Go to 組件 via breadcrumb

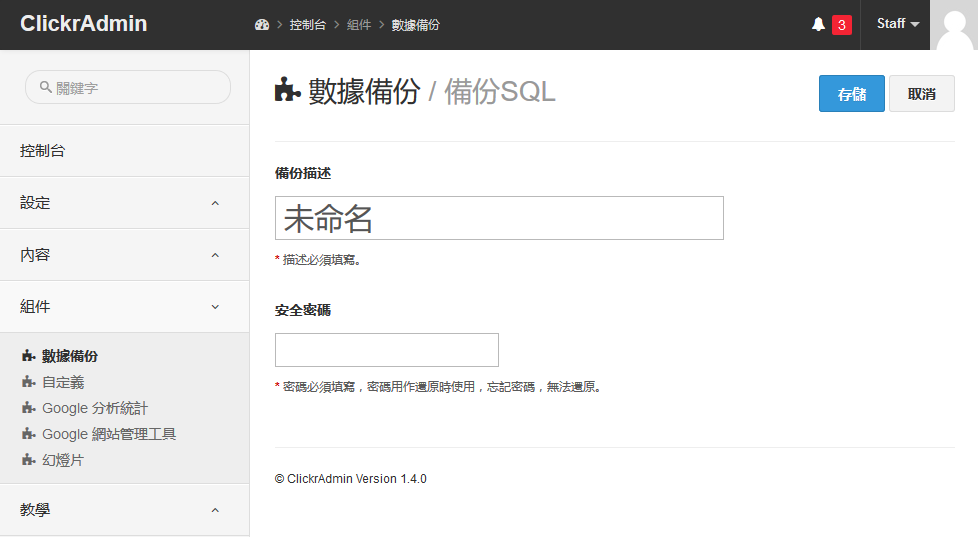click(359, 25)
